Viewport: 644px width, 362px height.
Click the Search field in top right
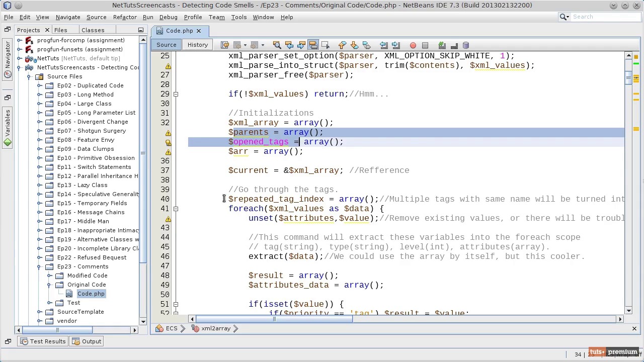[x=604, y=17]
